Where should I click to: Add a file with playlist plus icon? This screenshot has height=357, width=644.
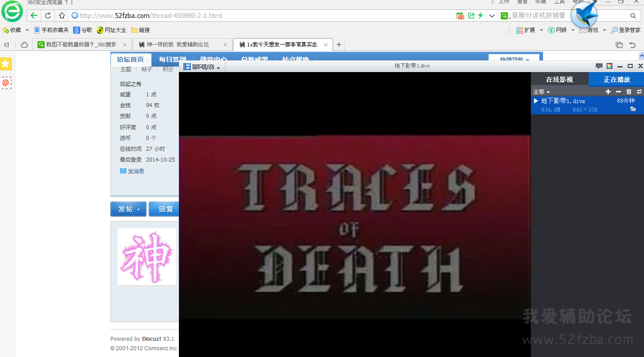pos(608,92)
